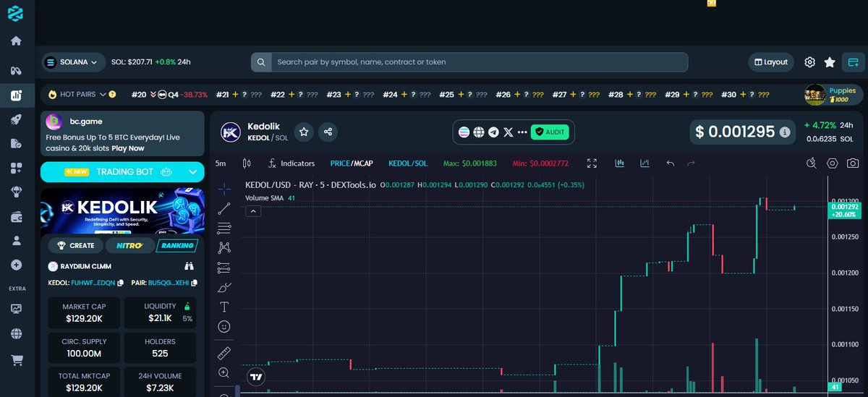This screenshot has height=397, width=868.
Task: Open the user account icon in sidebar
Action: point(16,241)
